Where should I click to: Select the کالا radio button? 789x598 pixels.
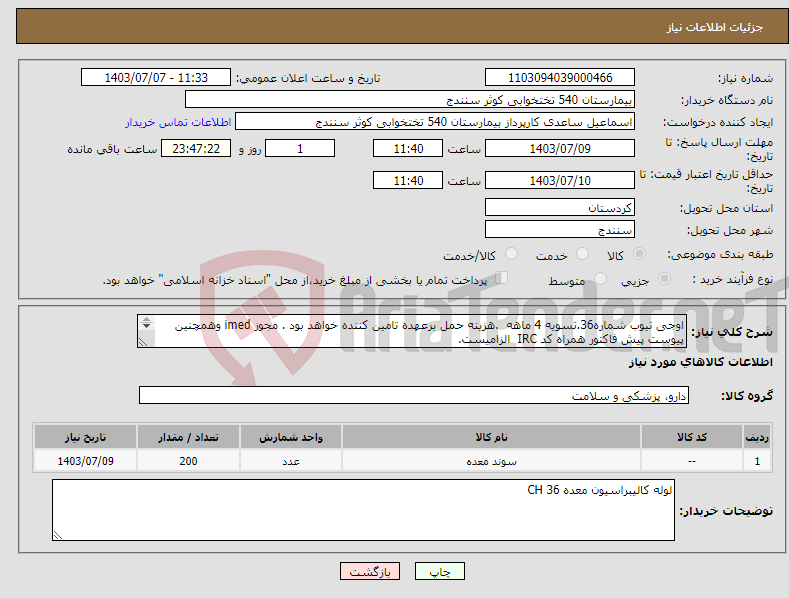point(640,254)
